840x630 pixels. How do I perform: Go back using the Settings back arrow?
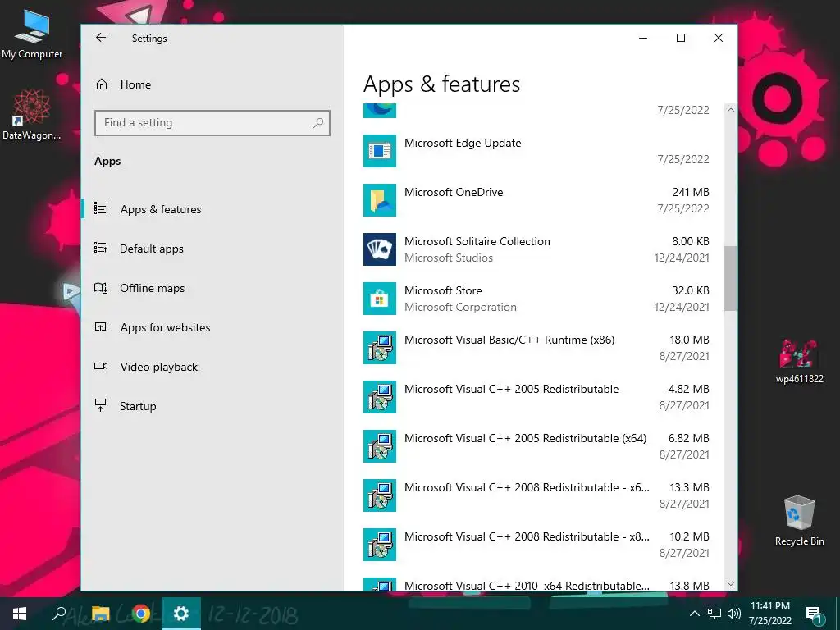pos(101,38)
